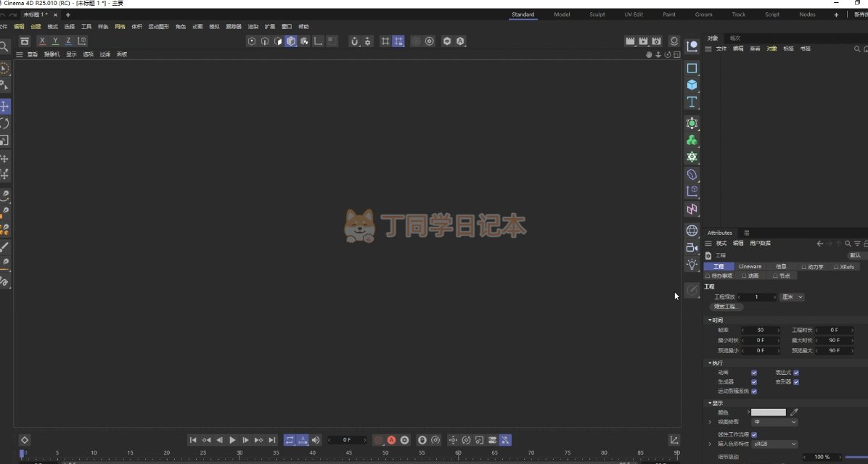Image resolution: width=868 pixels, height=464 pixels.
Task: Open the 渲染 (Render) menu
Action: click(x=253, y=27)
